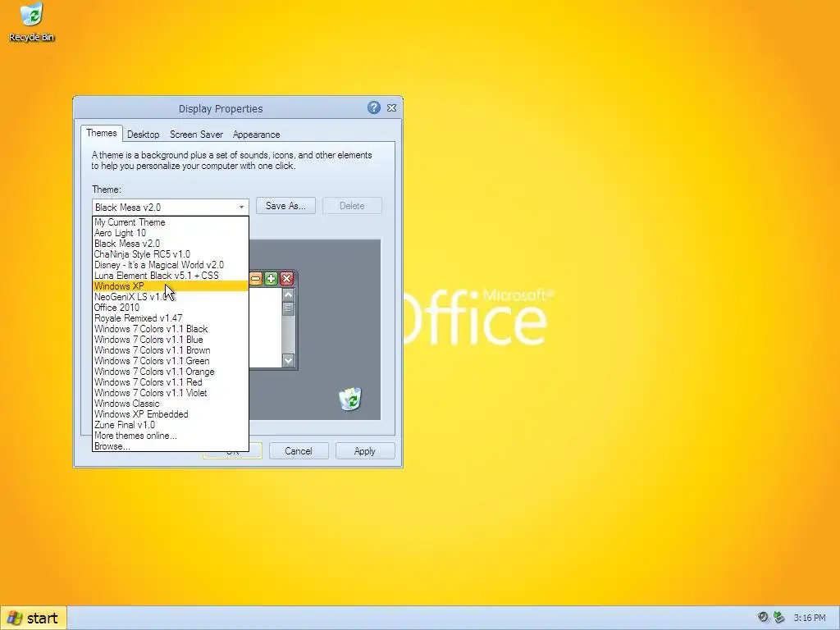Click the Windows logo on start button
This screenshot has width=840, height=630.
point(15,619)
